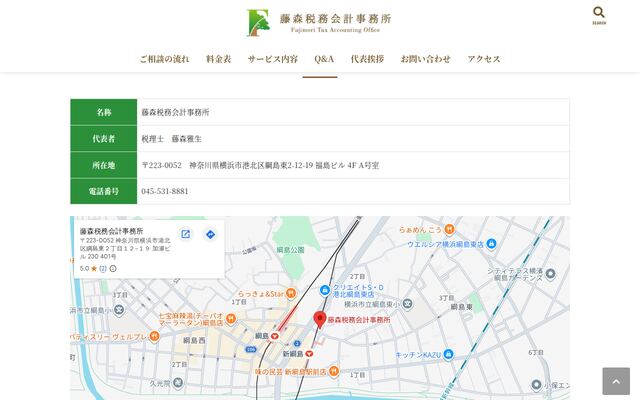Screen dimensions: 640x400
Task: Click the address text 〒223-0052
Action: [161, 165]
